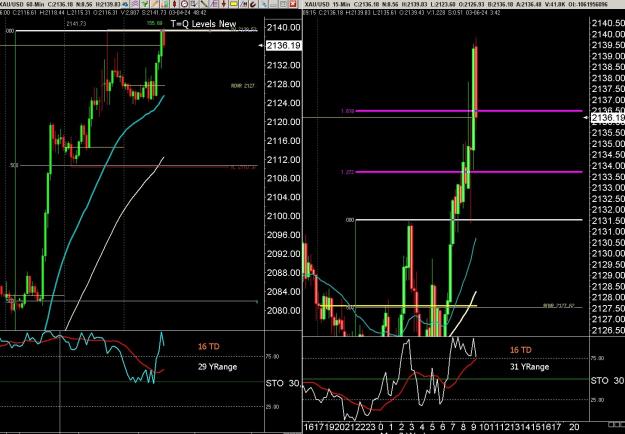Screen dimensions: 625x434
Task: Click the blue icon starting the toolbar
Action: click(x=125, y=4)
